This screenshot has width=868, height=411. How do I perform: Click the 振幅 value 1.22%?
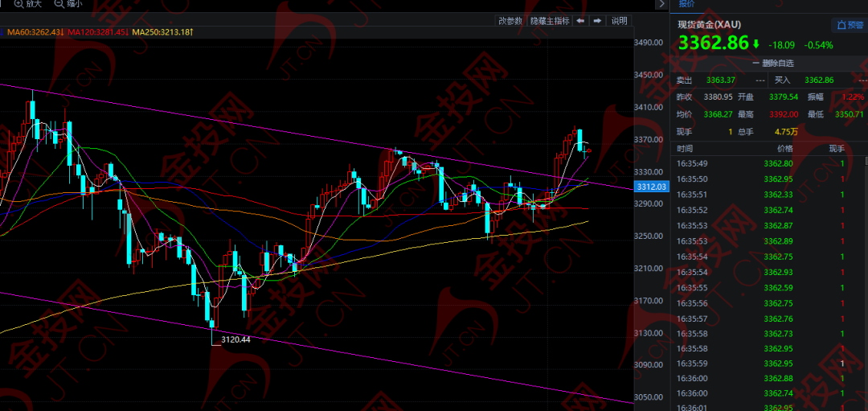coord(853,97)
